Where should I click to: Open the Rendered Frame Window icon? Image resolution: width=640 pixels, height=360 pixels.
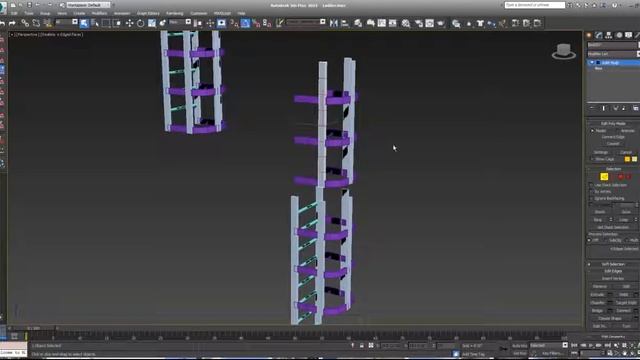pos(429,23)
